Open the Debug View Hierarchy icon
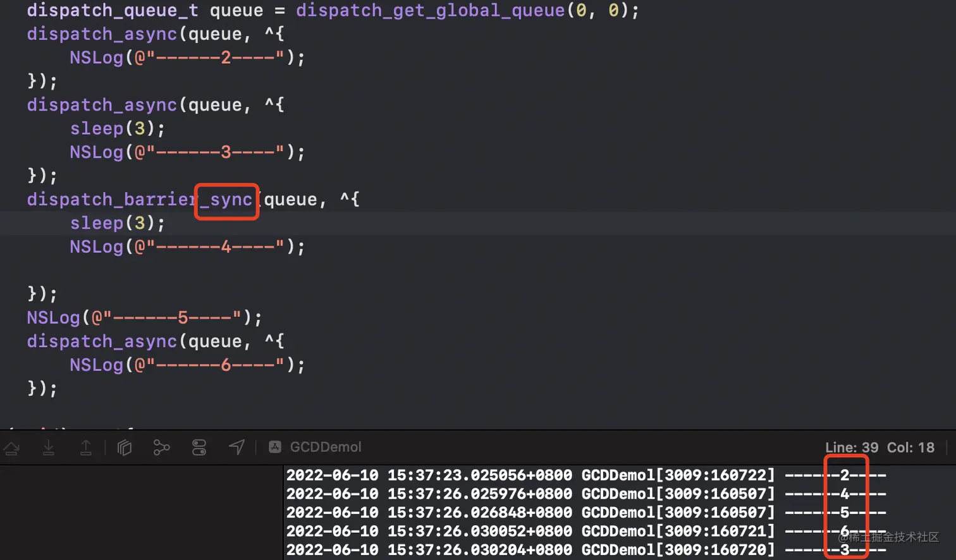956x560 pixels. (125, 447)
